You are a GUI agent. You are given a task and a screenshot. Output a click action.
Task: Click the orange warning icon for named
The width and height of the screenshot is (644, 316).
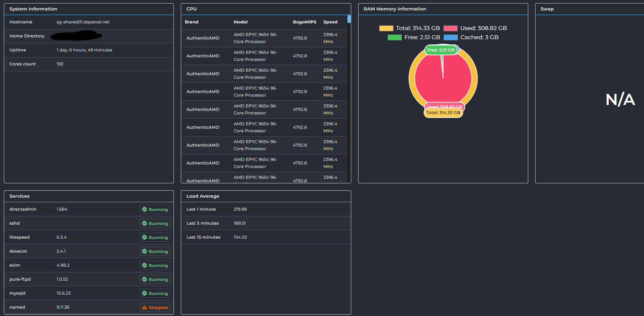point(144,307)
